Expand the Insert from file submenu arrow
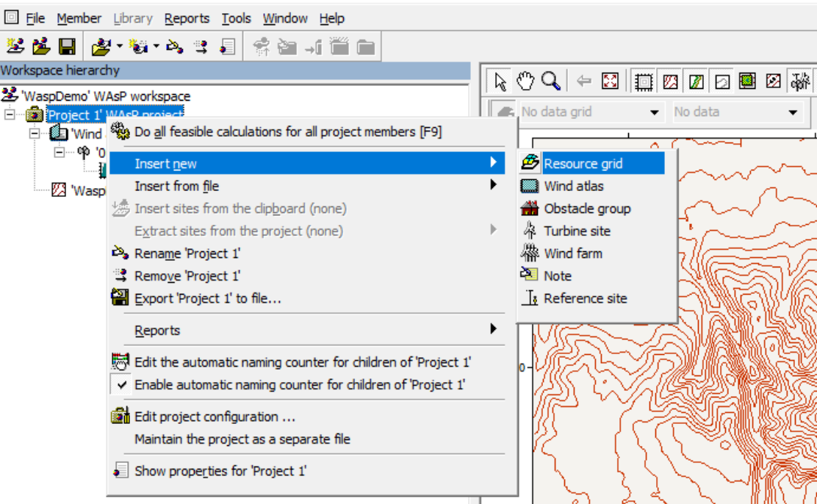The image size is (817, 504). coord(493,184)
